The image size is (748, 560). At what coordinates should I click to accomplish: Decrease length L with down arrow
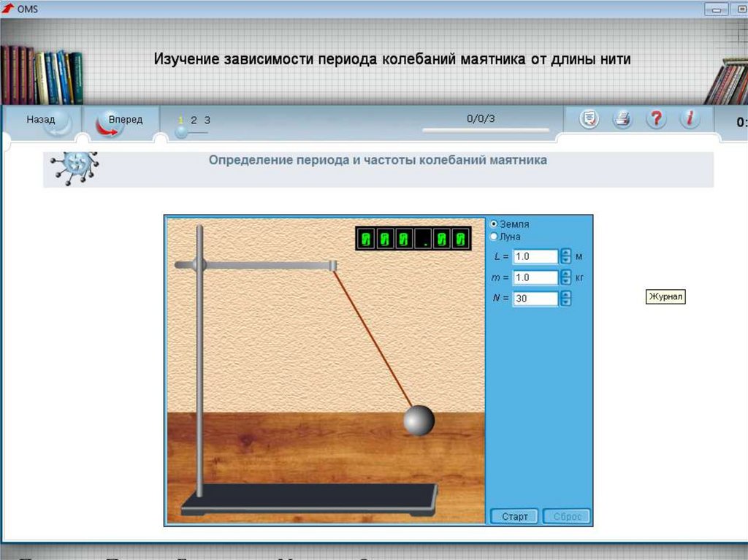click(566, 261)
